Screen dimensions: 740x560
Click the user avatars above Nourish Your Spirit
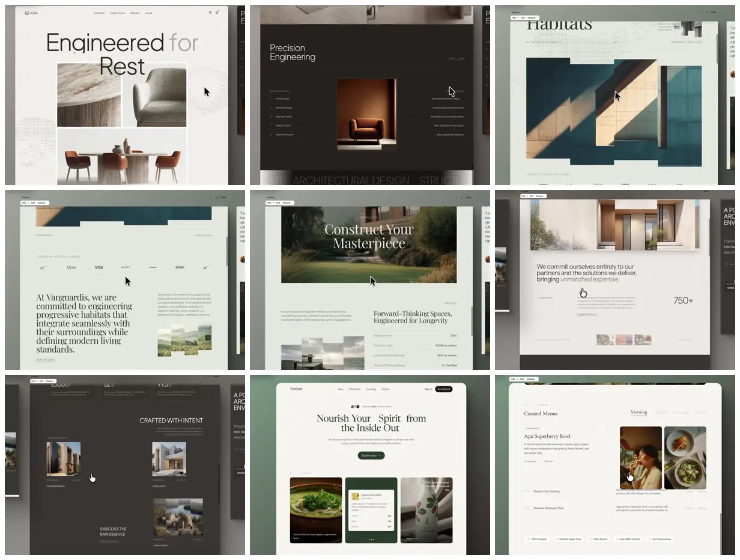pos(356,406)
